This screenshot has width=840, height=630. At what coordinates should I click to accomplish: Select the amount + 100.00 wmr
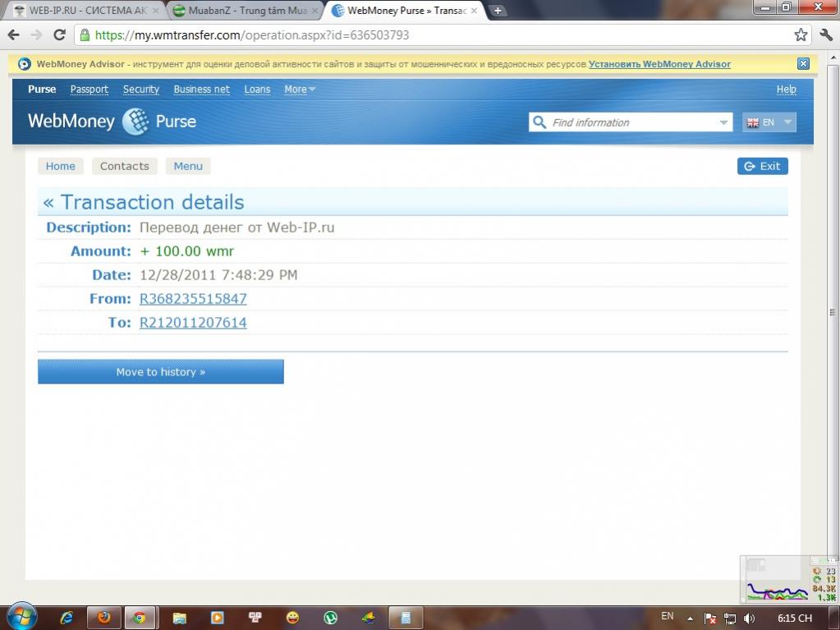(x=187, y=251)
